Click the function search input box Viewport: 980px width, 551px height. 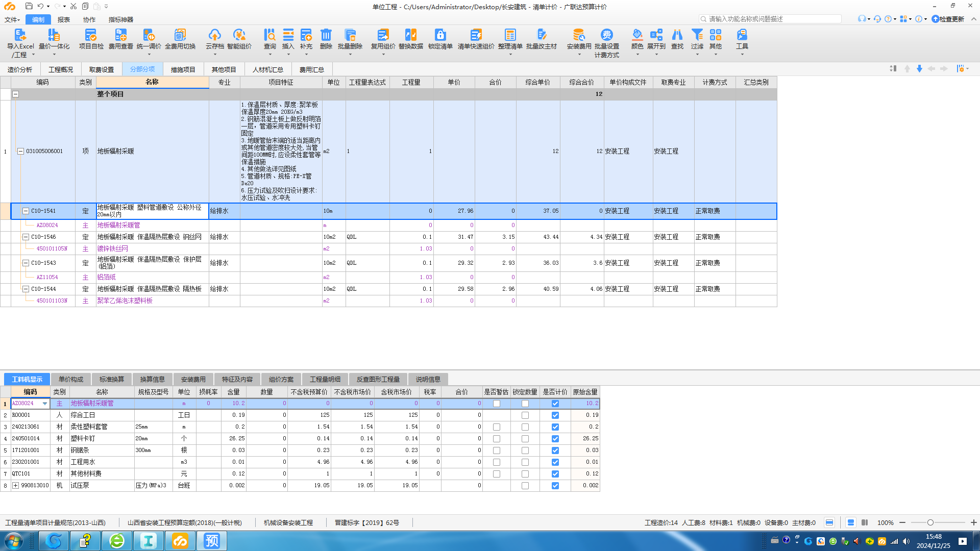(x=770, y=19)
